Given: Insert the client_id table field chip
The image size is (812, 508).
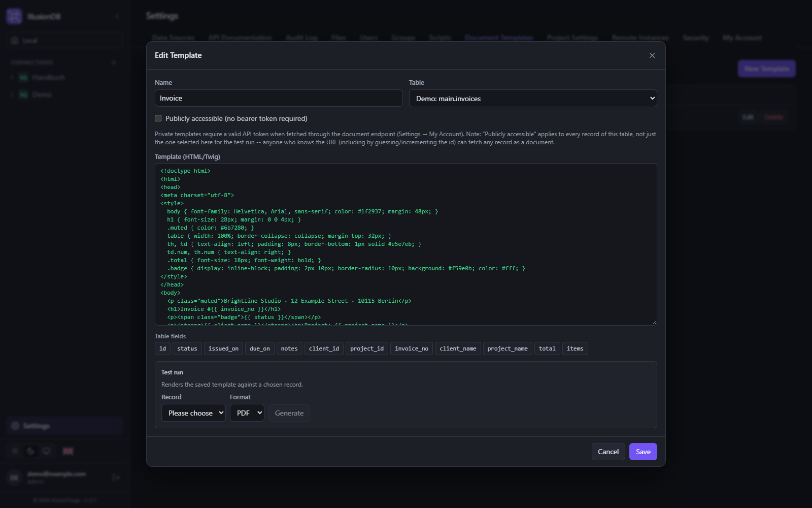Looking at the screenshot, I should (x=324, y=348).
